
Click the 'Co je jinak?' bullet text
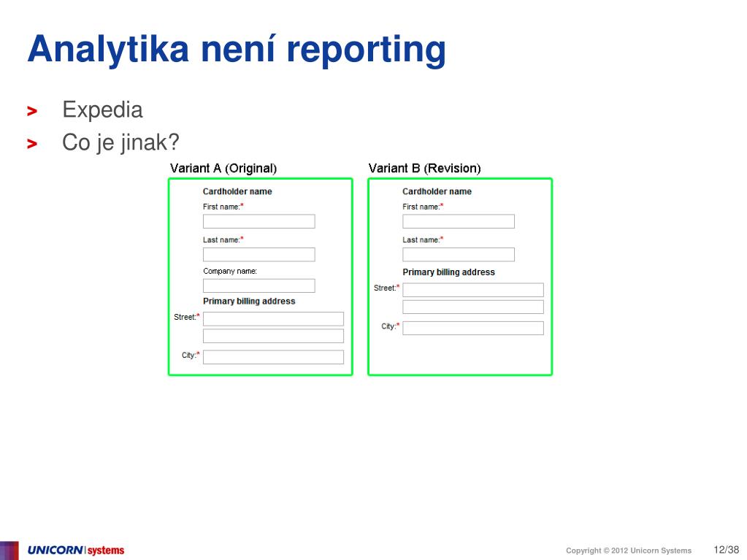(x=120, y=143)
